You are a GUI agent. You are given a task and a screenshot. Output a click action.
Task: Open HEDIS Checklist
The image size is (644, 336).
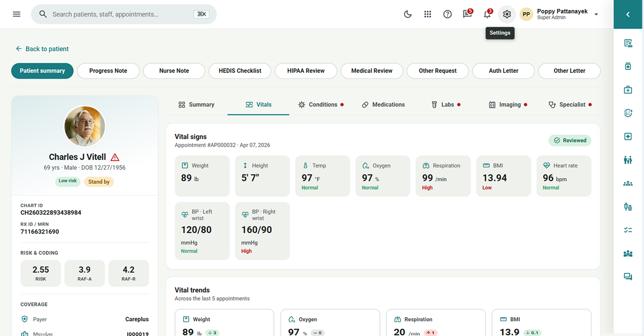pyautogui.click(x=240, y=71)
